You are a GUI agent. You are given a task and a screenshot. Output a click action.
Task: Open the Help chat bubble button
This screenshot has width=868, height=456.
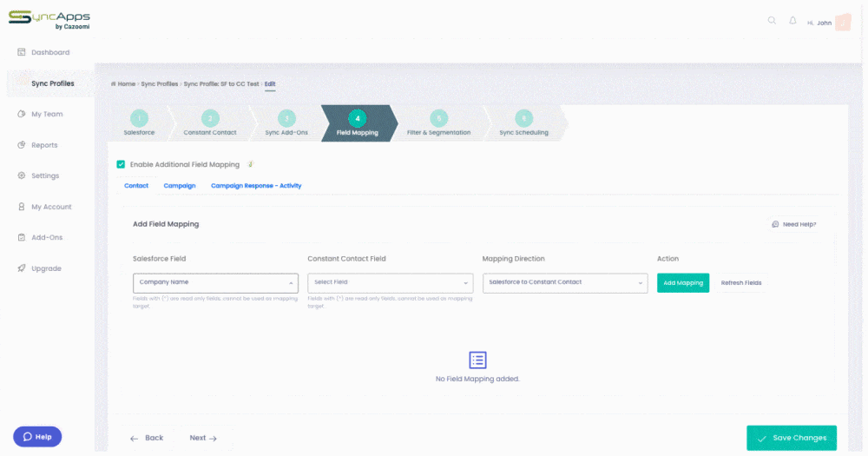tap(37, 437)
